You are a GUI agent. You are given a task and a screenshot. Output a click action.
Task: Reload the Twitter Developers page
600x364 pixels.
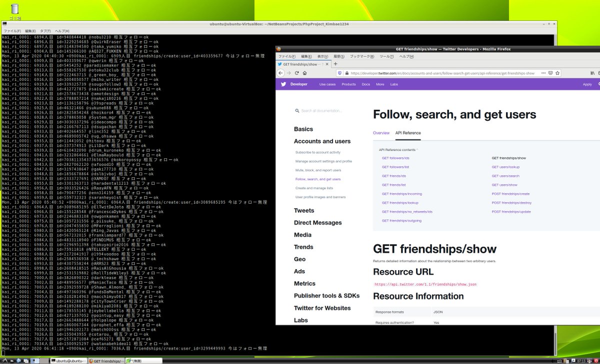coord(296,73)
